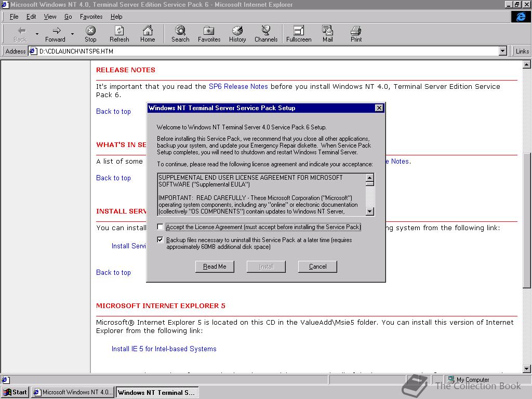The height and width of the screenshot is (399, 532).
Task: Open Install IE 5 for Intel-based Systems link
Action: click(164, 349)
